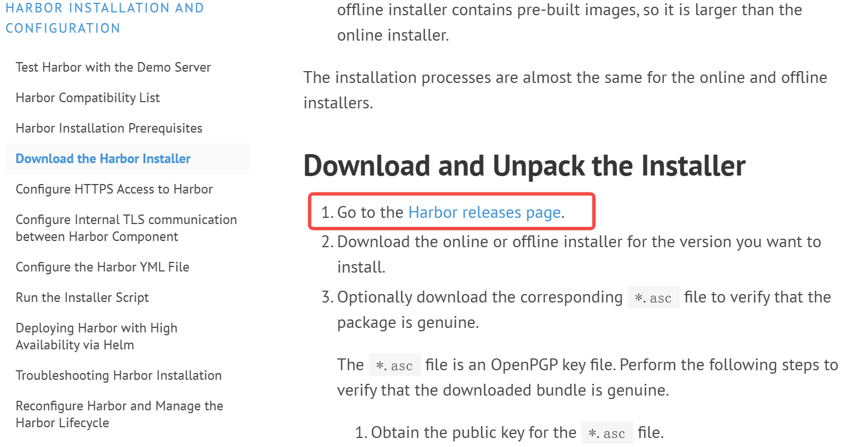Click the *.asc code snippet in step three
Viewport: 868px width, 447px height.
654,297
